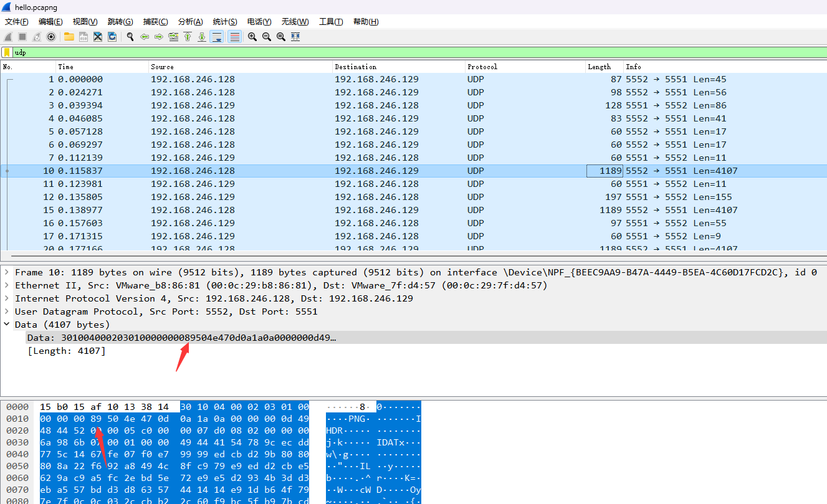The width and height of the screenshot is (827, 504).
Task: Click the reload capture file icon
Action: 112,37
